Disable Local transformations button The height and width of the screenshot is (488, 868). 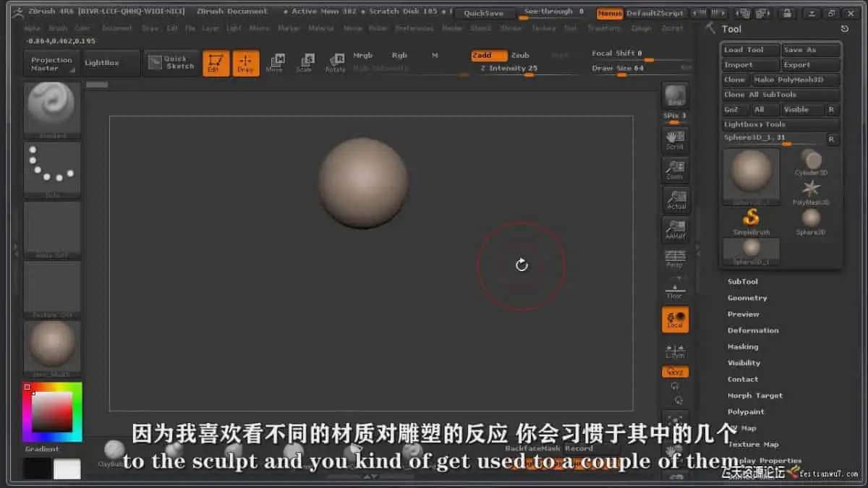(x=675, y=320)
